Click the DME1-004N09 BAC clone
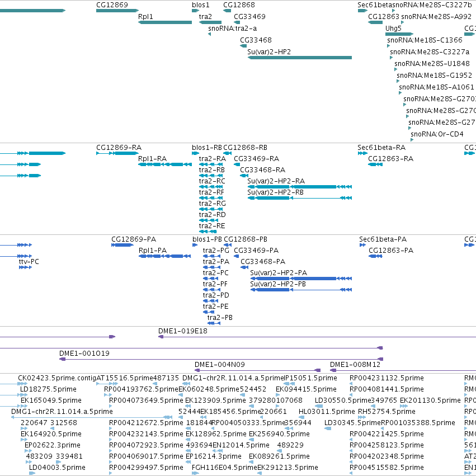476x476 pixels. point(257,370)
